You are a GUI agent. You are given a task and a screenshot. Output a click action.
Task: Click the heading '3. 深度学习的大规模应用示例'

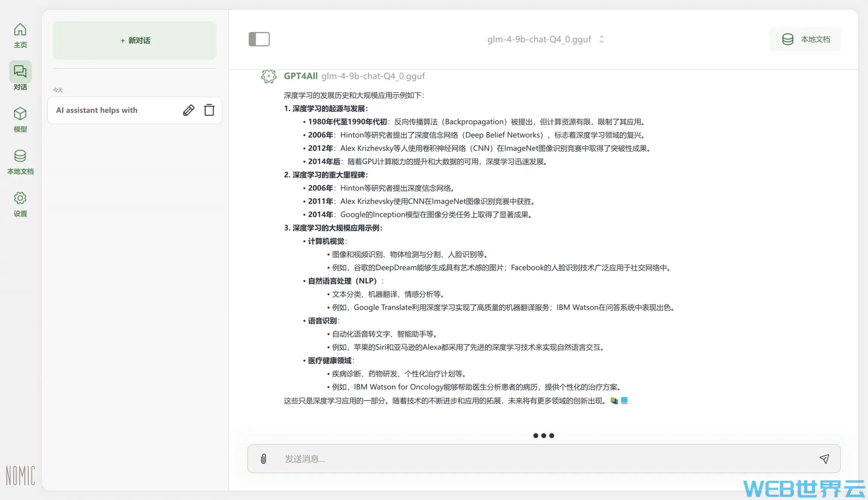(x=333, y=228)
